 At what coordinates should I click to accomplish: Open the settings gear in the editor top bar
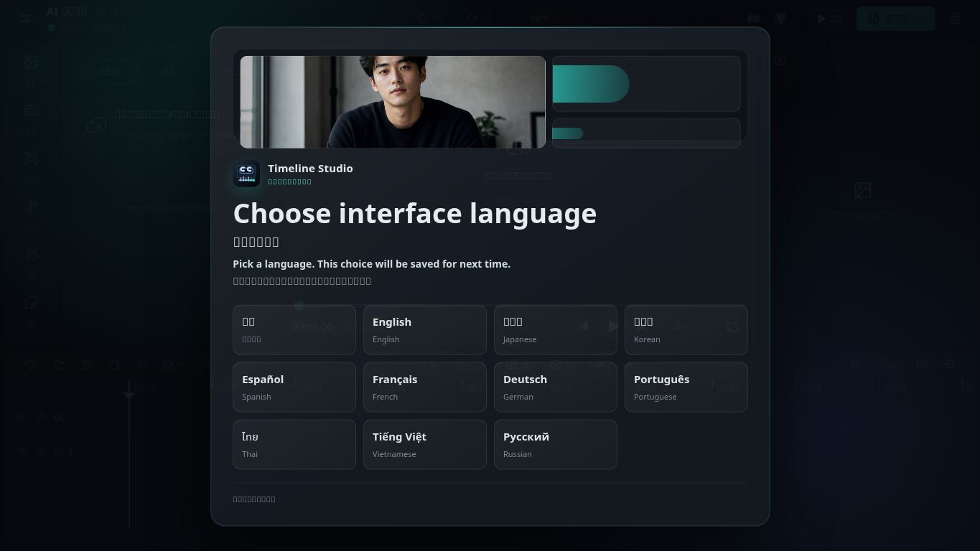click(x=955, y=19)
